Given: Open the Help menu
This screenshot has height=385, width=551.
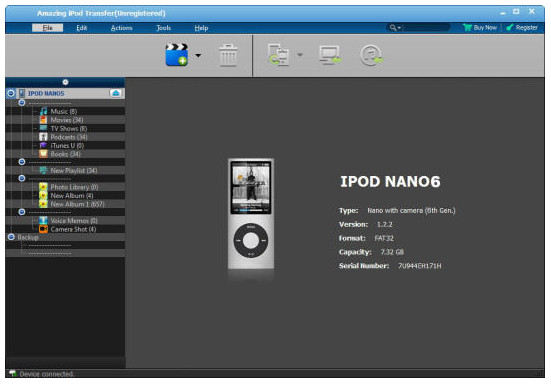Looking at the screenshot, I should click(201, 28).
